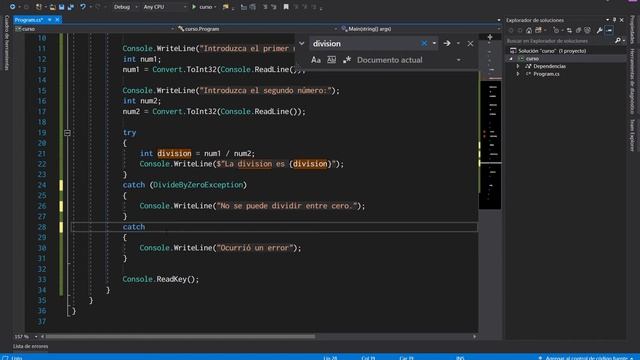Open the 'Cuadro de herramientas' side tab
Screen dimensions: 640x360
point(7,43)
